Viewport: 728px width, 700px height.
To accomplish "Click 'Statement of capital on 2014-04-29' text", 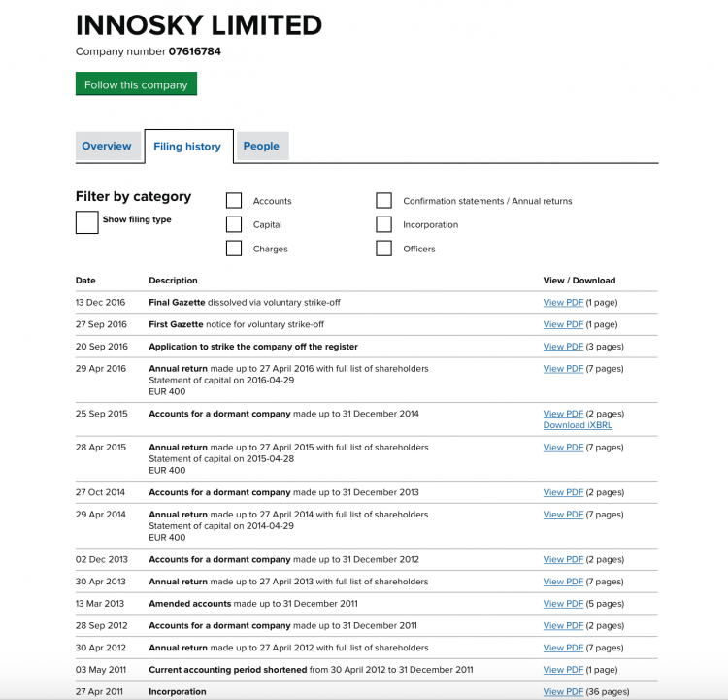I will (x=221, y=526).
